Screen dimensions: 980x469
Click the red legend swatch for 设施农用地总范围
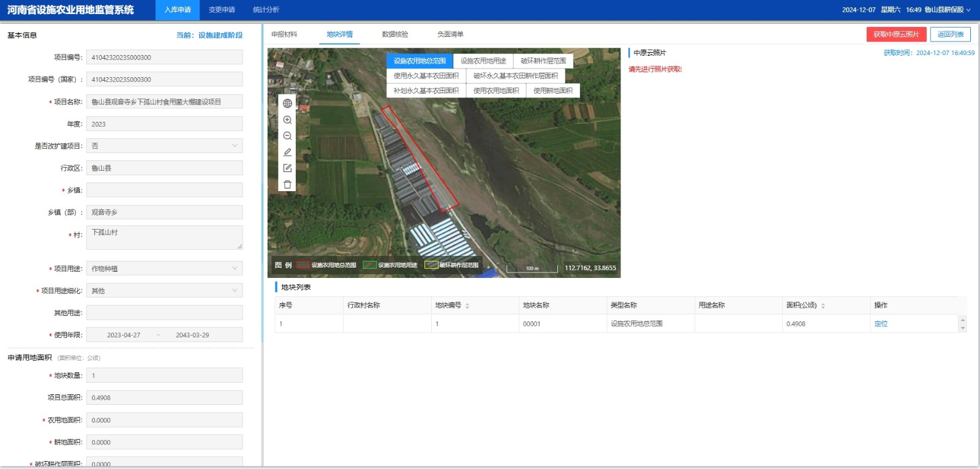303,265
